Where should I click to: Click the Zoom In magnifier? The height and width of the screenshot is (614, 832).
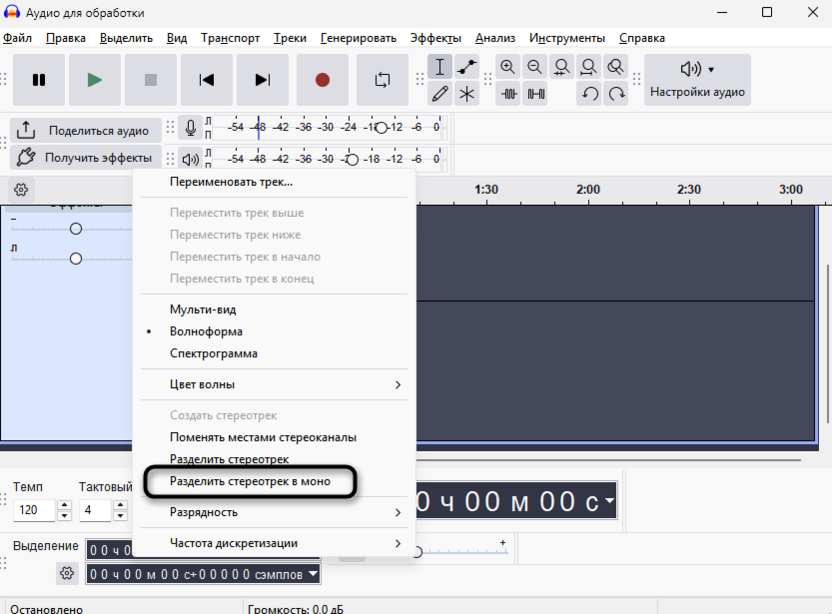(x=508, y=67)
